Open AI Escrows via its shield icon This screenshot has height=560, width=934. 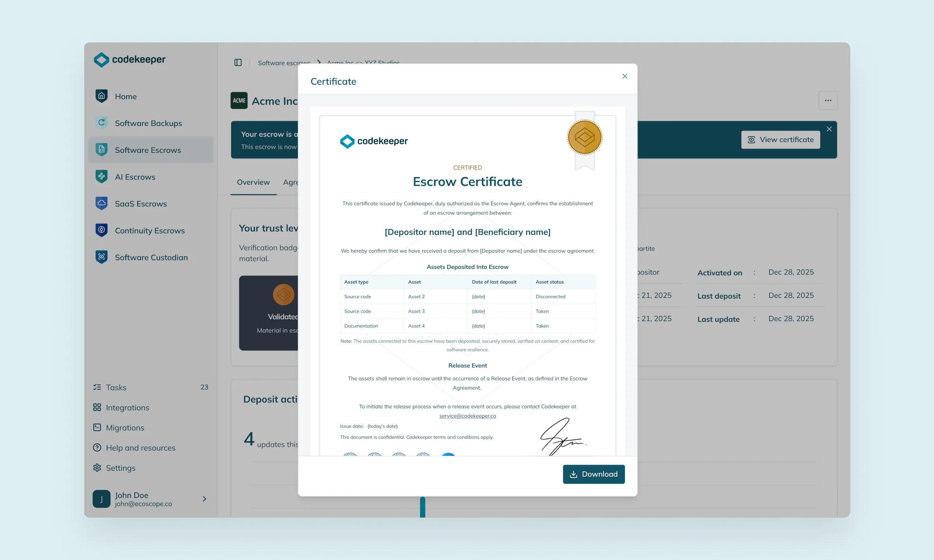(x=102, y=177)
